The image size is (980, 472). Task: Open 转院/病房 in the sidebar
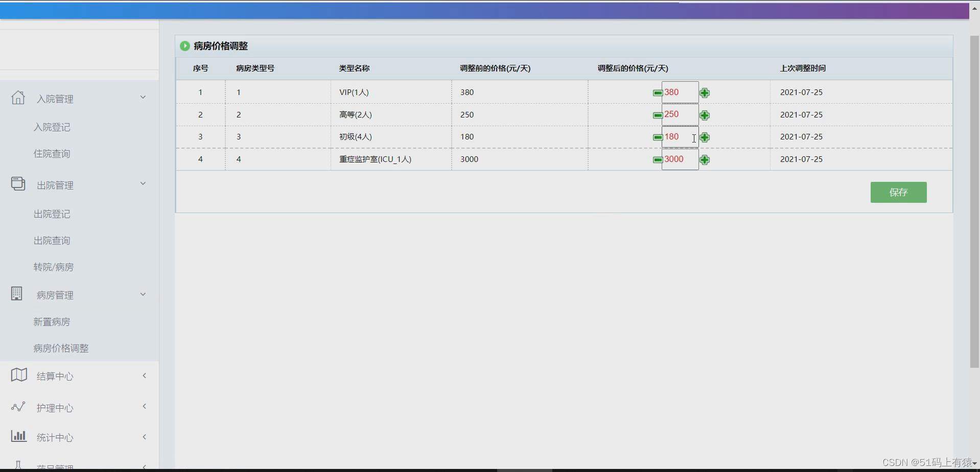point(54,267)
